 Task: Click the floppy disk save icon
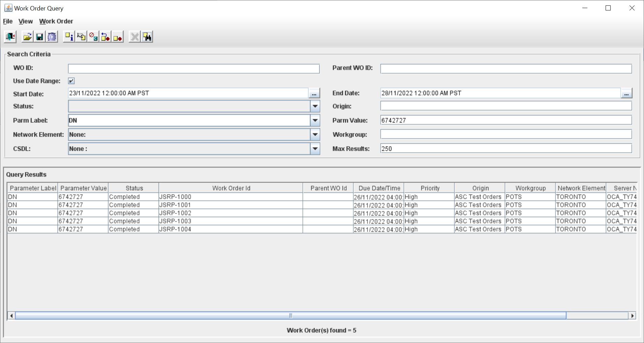coord(40,37)
